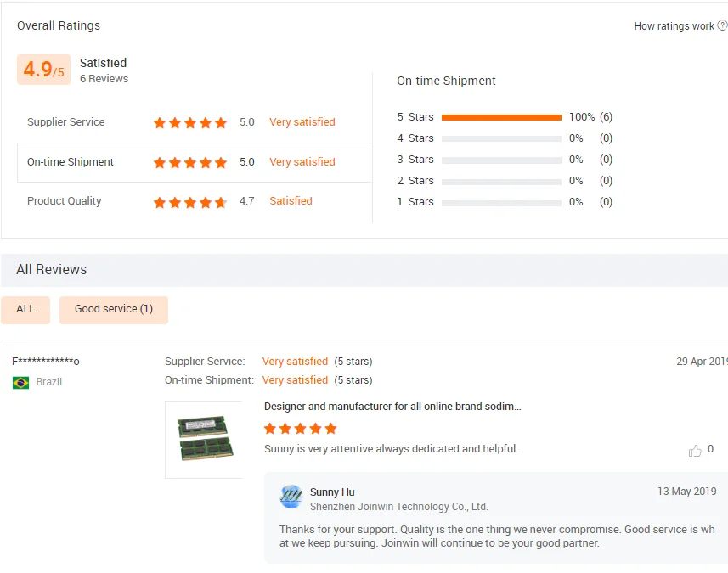The image size is (728, 573).
Task: Click the Product Quality star rating
Action: click(190, 202)
